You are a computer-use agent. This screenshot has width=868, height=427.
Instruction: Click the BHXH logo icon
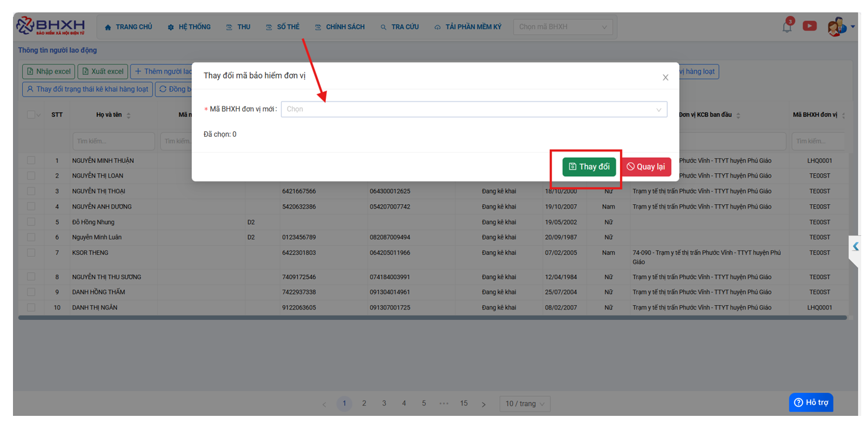click(x=25, y=26)
